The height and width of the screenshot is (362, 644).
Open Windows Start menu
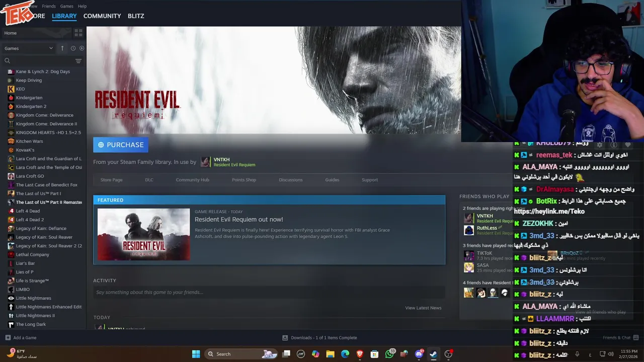point(196,354)
